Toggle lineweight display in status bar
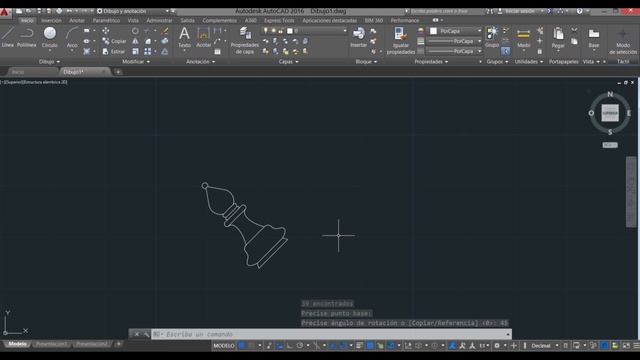The width and height of the screenshot is (640, 360). [x=360, y=346]
